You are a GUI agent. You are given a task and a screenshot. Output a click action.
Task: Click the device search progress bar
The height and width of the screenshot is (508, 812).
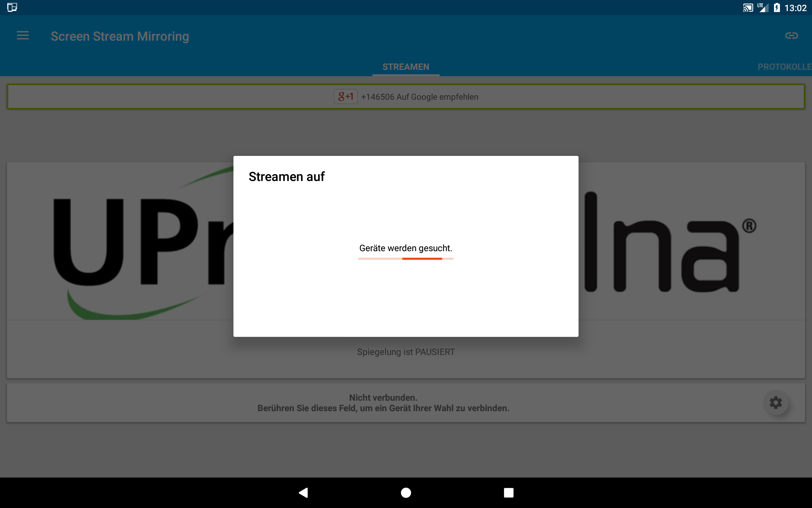(406, 259)
